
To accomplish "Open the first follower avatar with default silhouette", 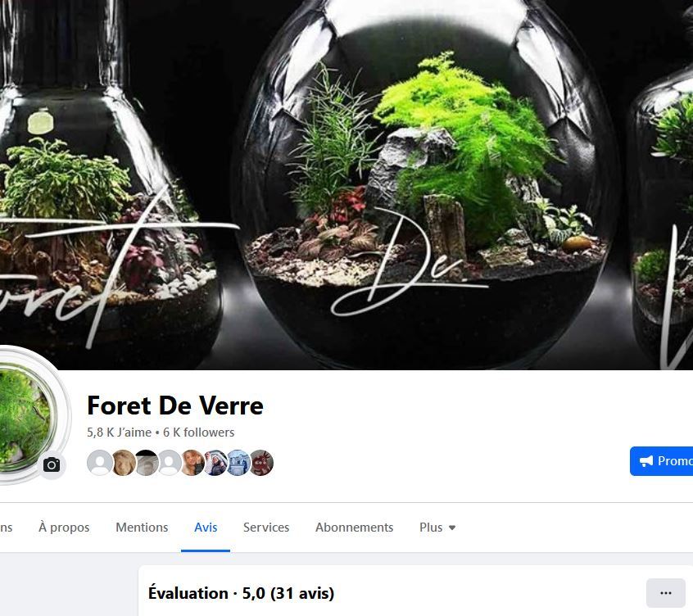I will pyautogui.click(x=100, y=463).
